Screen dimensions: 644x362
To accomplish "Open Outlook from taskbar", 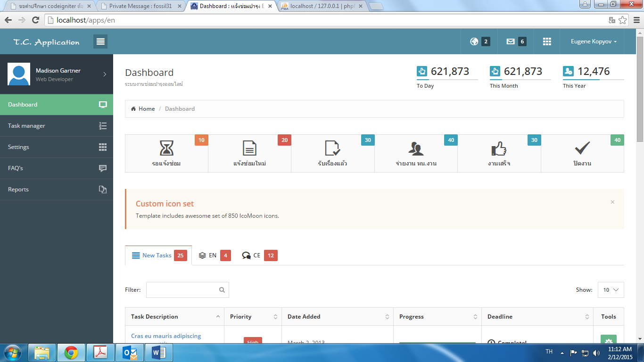I will pos(130,353).
